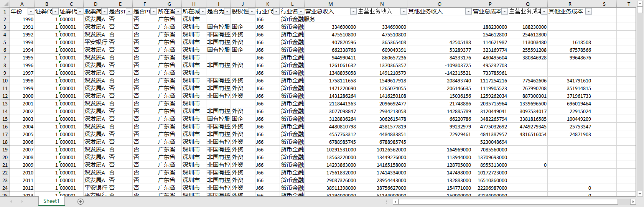This screenshot has width=644, height=207.
Task: Click the 广东省 cell in the 1990 row
Action: click(169, 19)
